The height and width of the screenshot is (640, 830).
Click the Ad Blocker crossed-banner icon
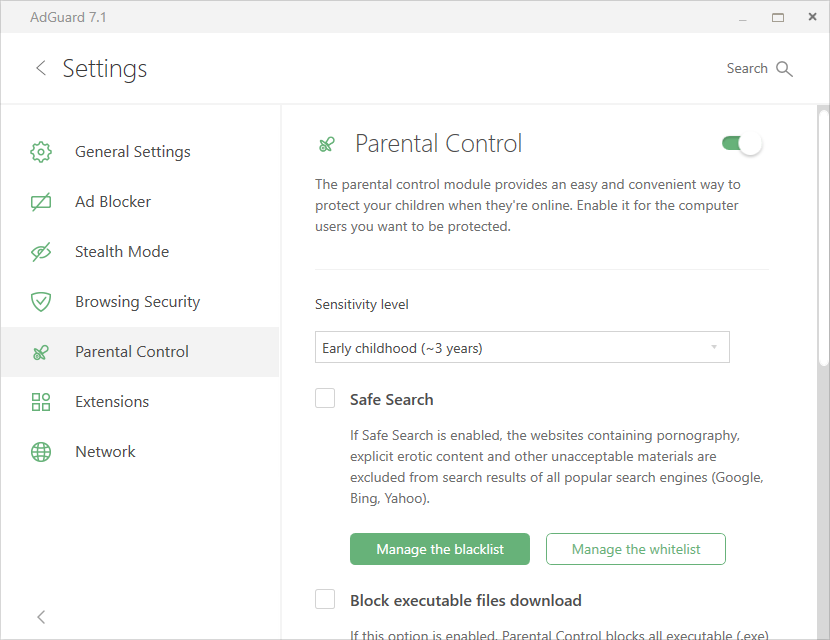pos(41,202)
